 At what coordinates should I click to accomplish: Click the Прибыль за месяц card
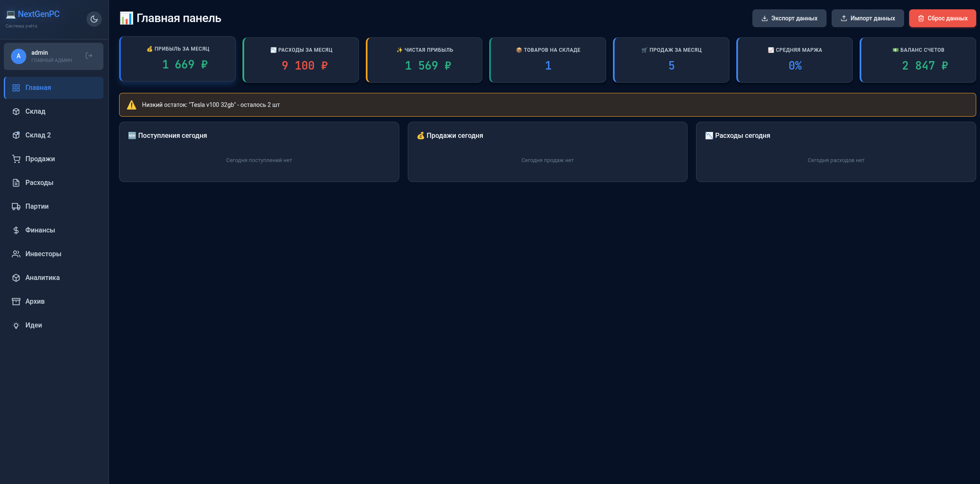(x=178, y=59)
